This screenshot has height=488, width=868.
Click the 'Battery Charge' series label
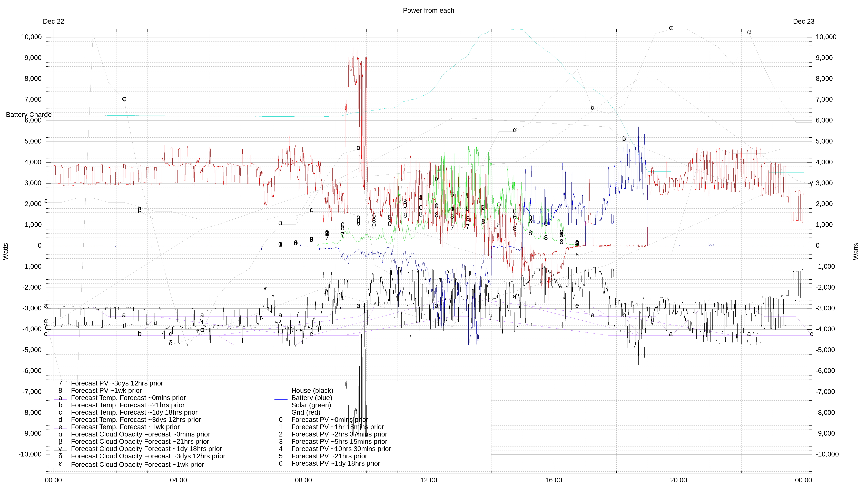(29, 115)
